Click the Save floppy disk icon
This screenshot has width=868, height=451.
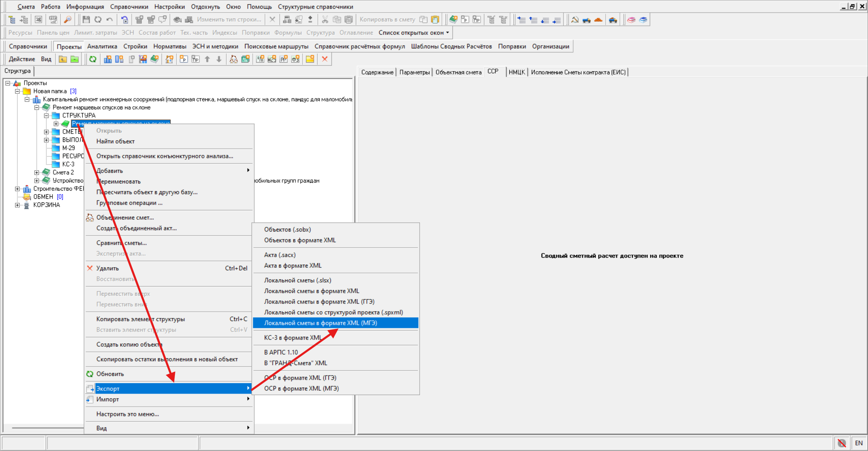pyautogui.click(x=86, y=20)
